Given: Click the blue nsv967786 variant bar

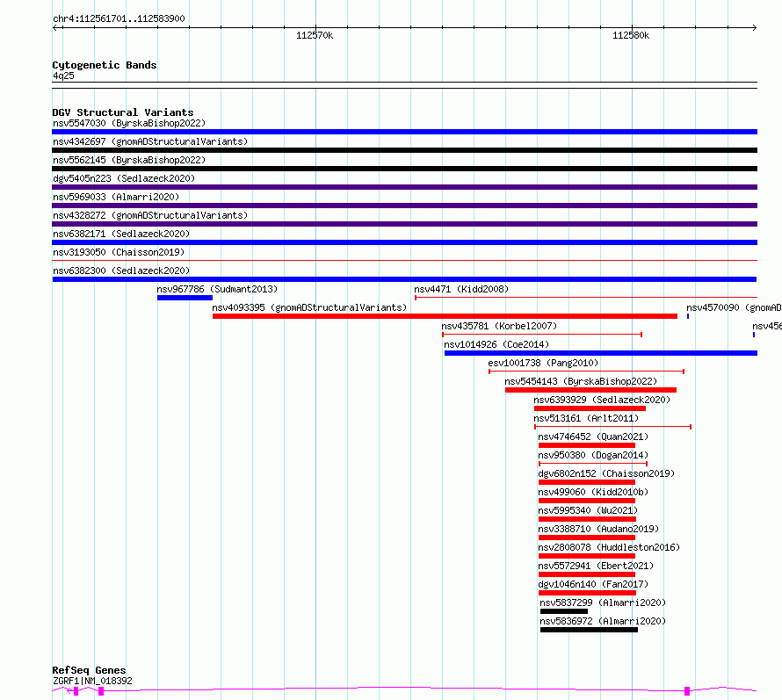Looking at the screenshot, I should point(185,298).
